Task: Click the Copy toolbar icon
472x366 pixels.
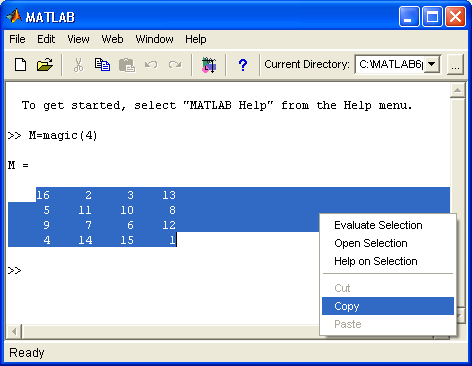Action: [102, 65]
